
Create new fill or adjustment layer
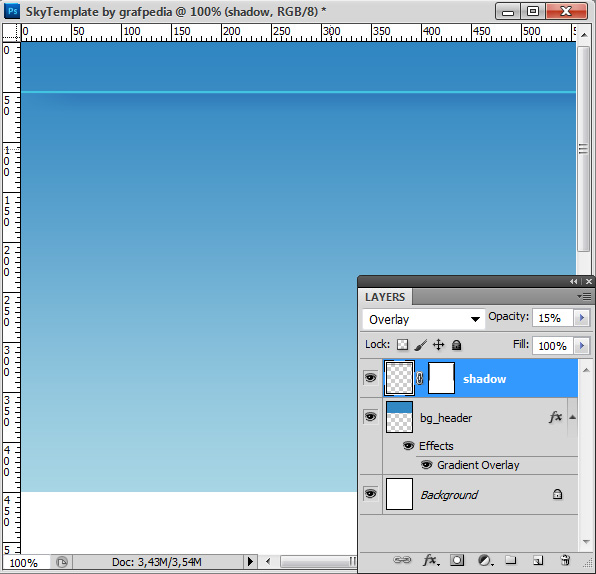(x=485, y=560)
